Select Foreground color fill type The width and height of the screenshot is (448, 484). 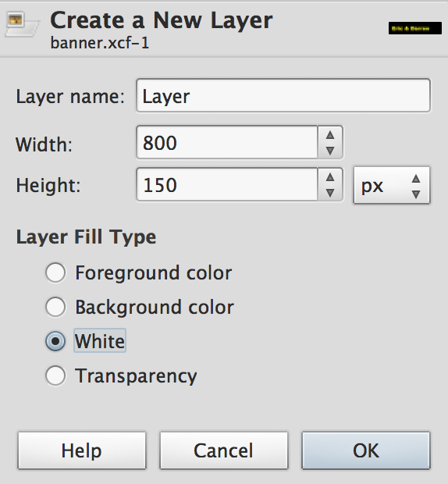click(x=55, y=272)
